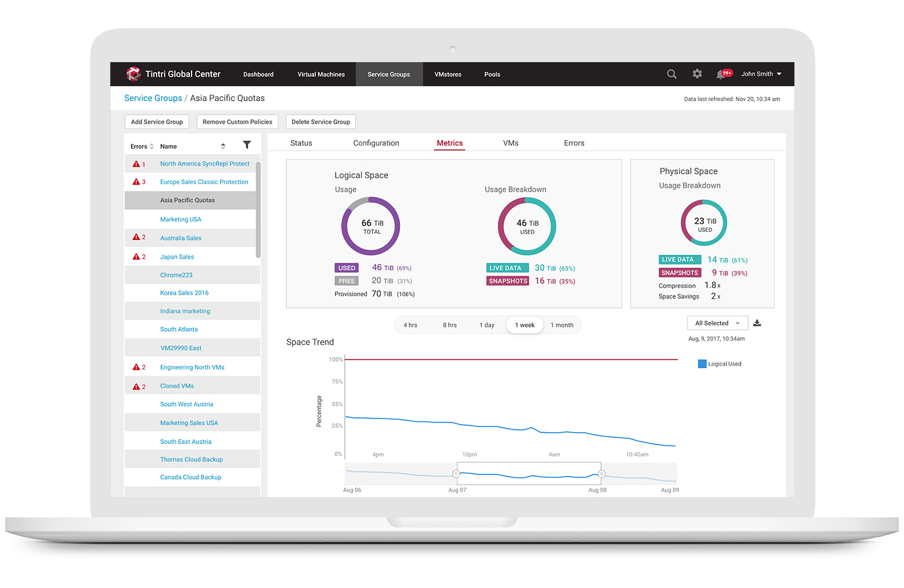
Task: Click the filter funnel icon
Action: (247, 145)
